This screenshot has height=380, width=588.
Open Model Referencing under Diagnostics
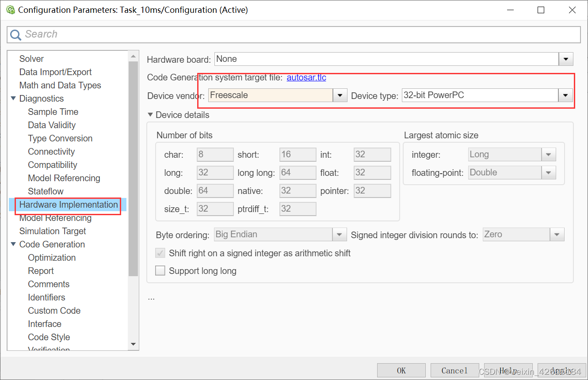click(x=64, y=178)
